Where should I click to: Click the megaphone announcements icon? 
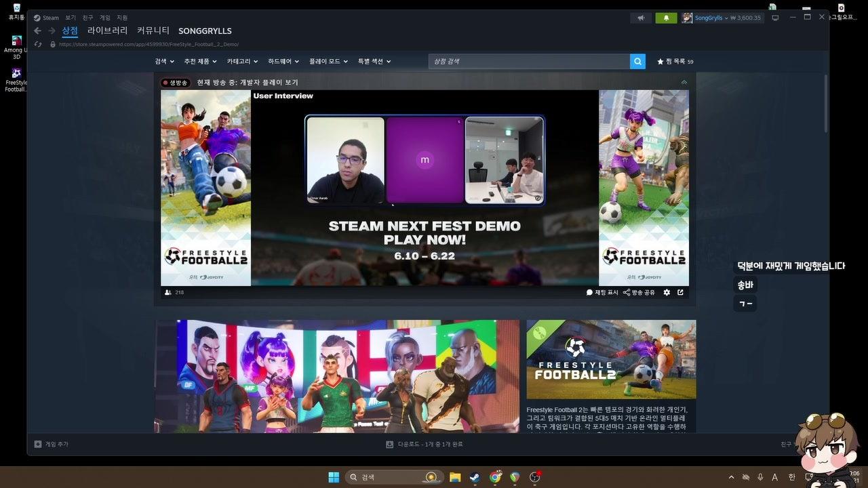(x=641, y=18)
